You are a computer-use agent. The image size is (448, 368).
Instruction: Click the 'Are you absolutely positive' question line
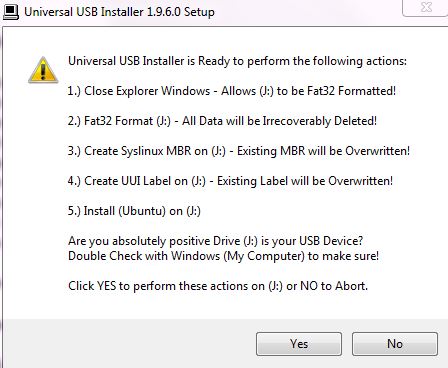pyautogui.click(x=215, y=241)
